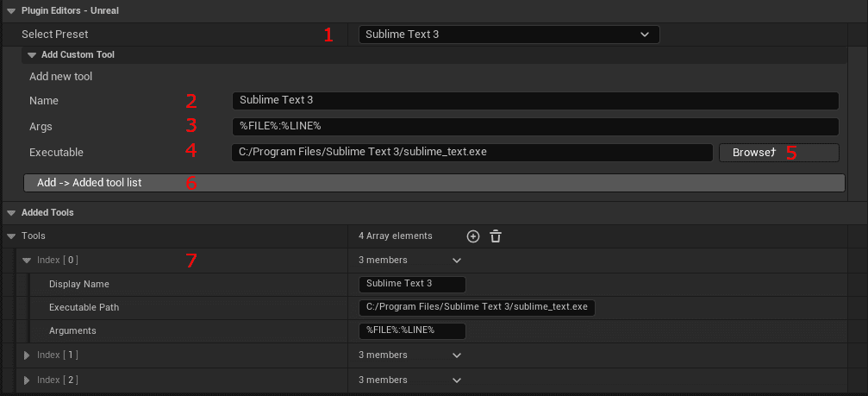
Task: Collapse the Added Tools section
Action: (10, 213)
